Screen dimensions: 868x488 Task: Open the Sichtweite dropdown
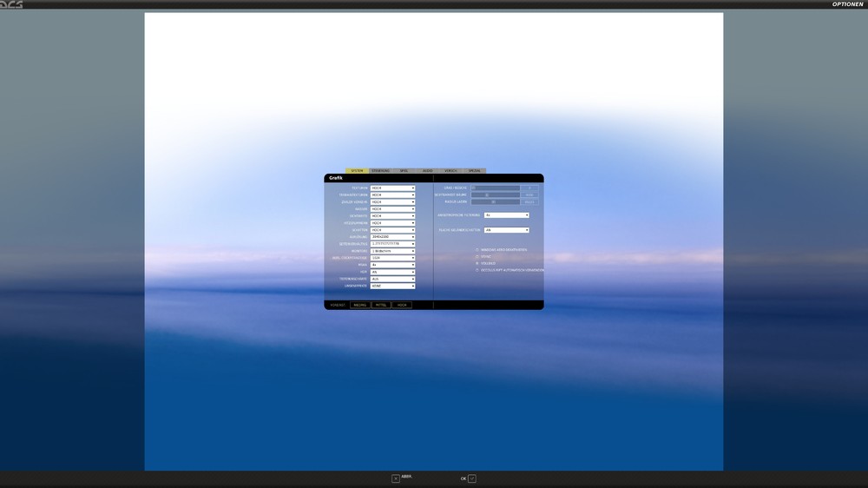392,216
